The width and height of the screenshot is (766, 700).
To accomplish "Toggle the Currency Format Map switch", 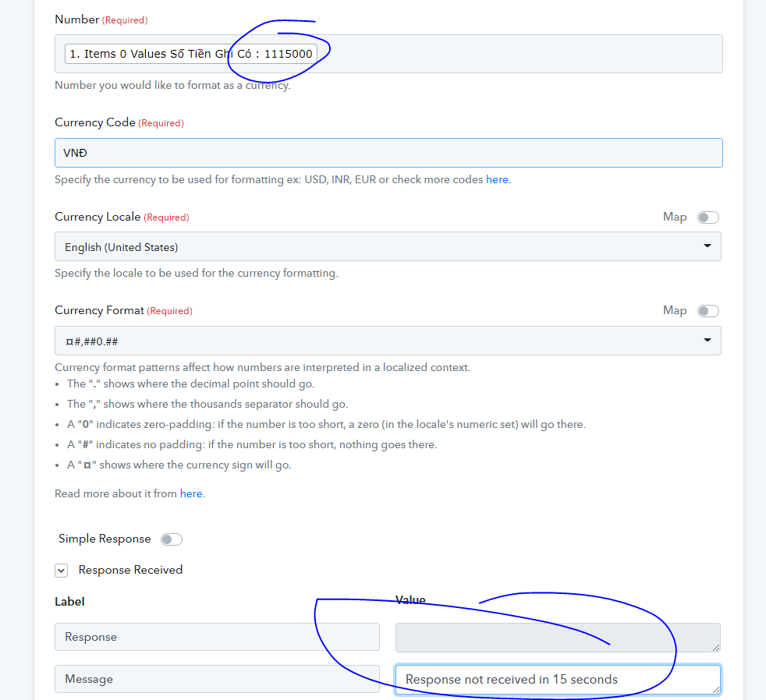I will tap(707, 311).
